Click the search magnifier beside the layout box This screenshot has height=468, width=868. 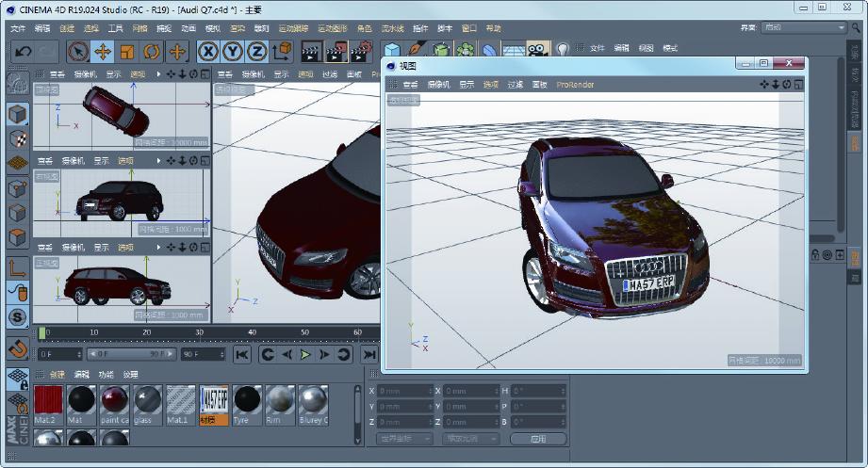click(x=855, y=27)
